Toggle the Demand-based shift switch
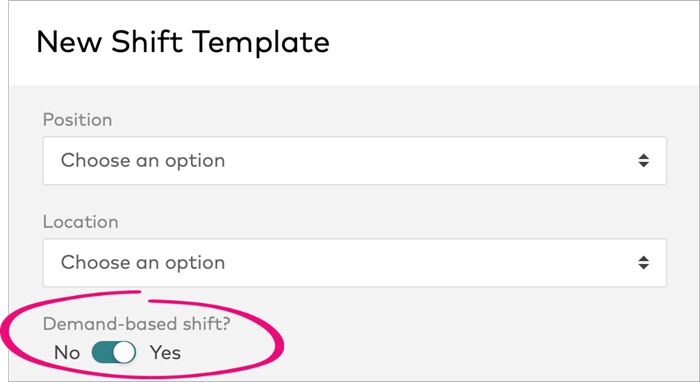 tap(114, 353)
